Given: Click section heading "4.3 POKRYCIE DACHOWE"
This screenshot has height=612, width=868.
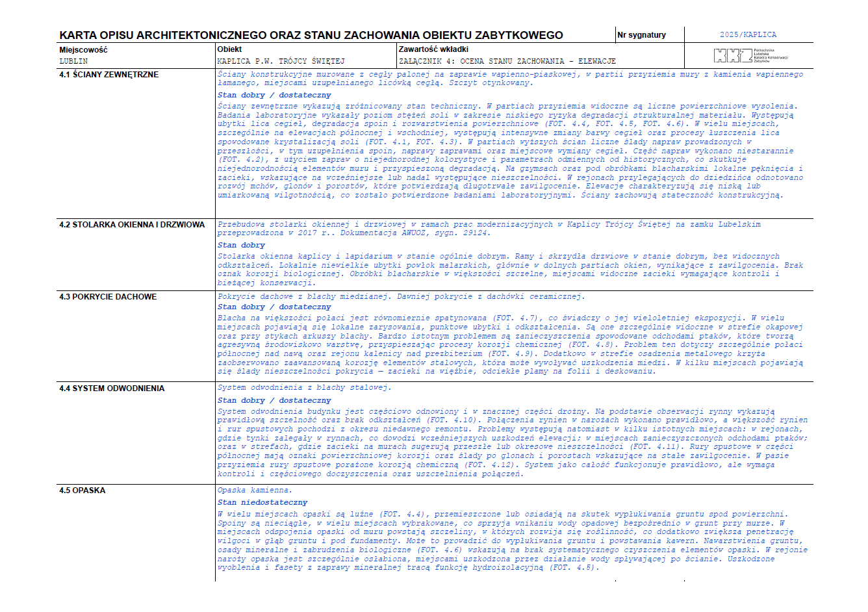Looking at the screenshot, I should [108, 297].
